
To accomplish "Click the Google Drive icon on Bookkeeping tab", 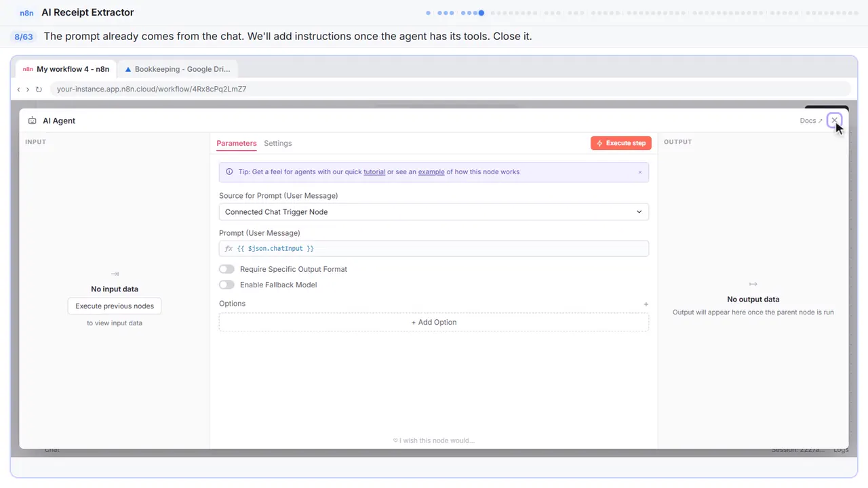I will (128, 69).
